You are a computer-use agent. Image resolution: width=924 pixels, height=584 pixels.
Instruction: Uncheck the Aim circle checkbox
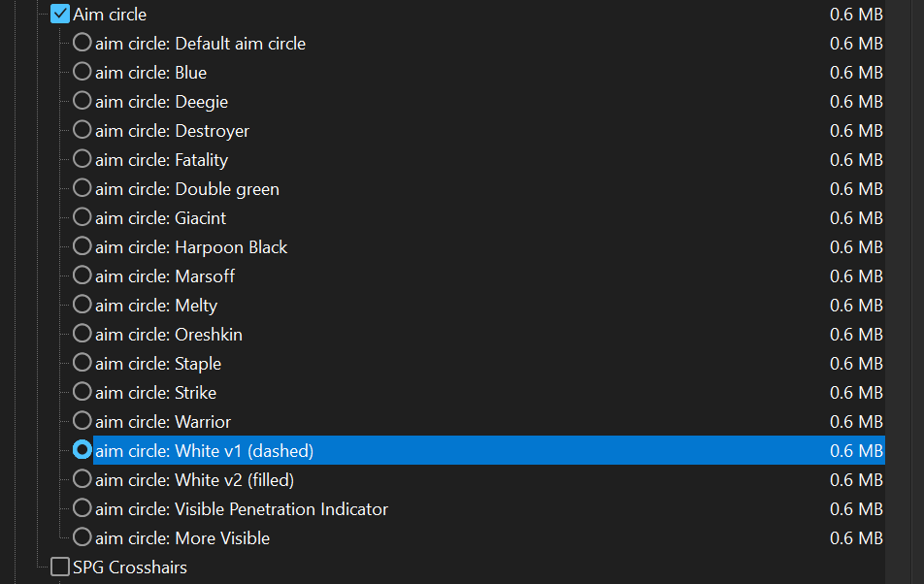(x=60, y=14)
